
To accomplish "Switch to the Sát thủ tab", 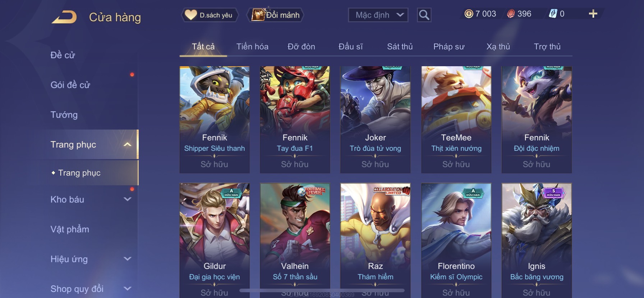I will click(x=400, y=46).
